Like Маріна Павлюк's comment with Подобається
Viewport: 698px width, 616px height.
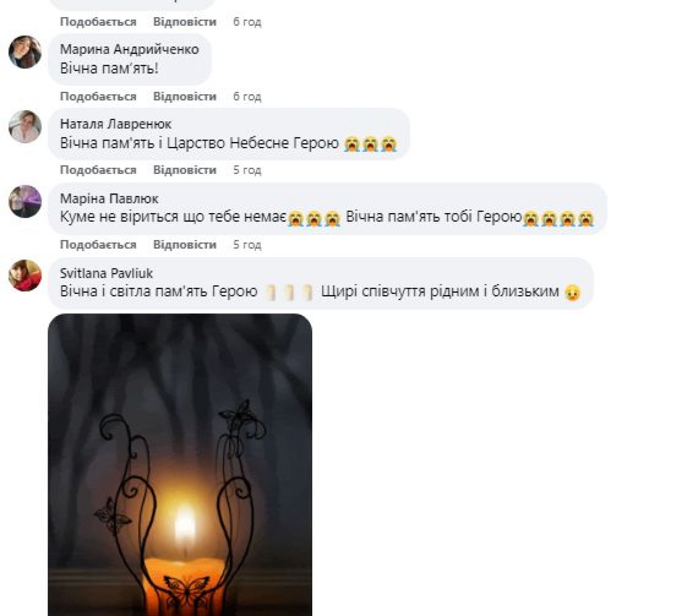tap(98, 244)
